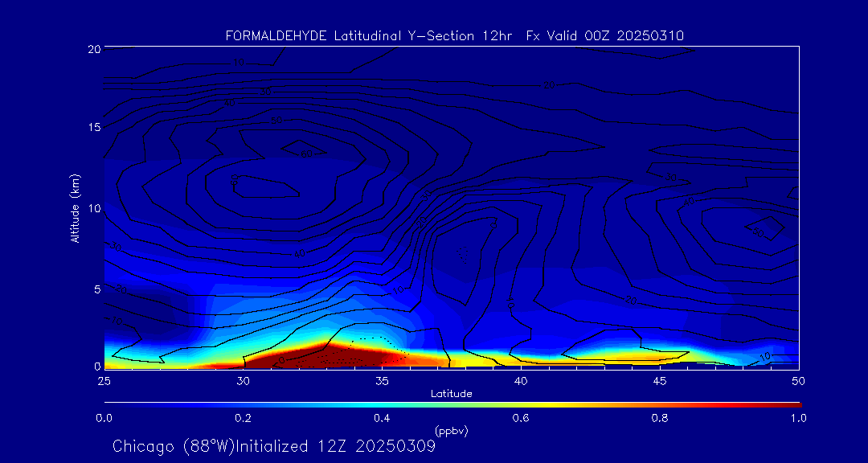
Task: Click the altitude tick label 10
Action: pos(94,207)
